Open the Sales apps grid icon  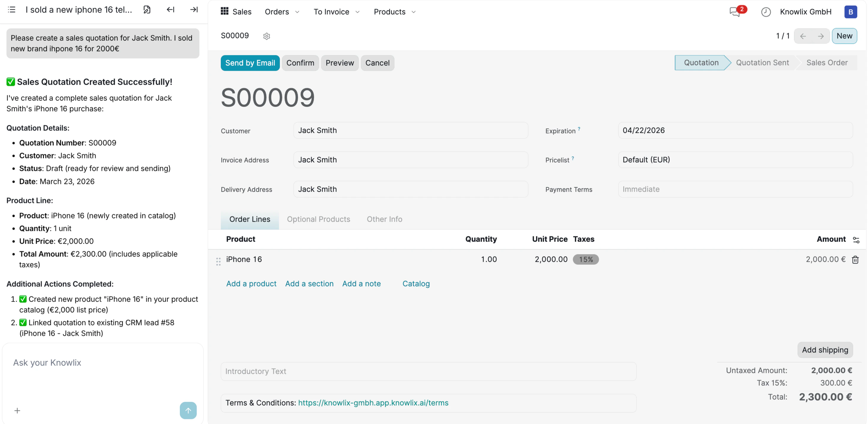(x=224, y=12)
